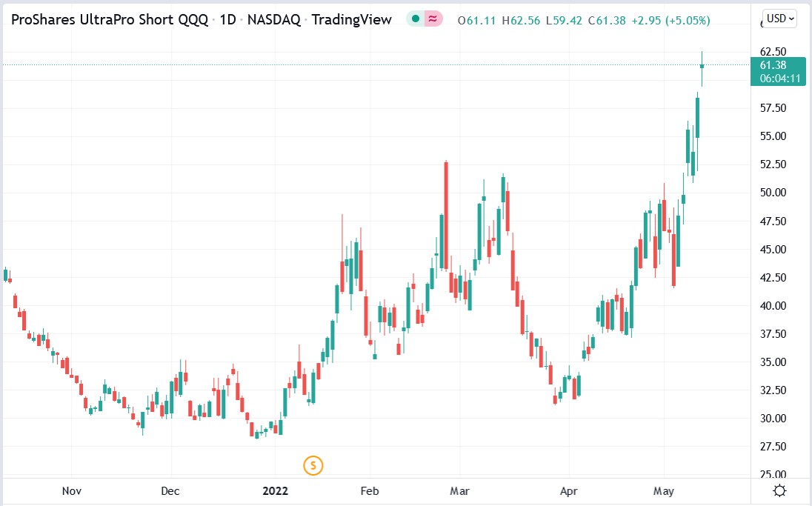Click the 37.50 price axis label
Viewport: 812px width, 506px height.
[x=773, y=334]
